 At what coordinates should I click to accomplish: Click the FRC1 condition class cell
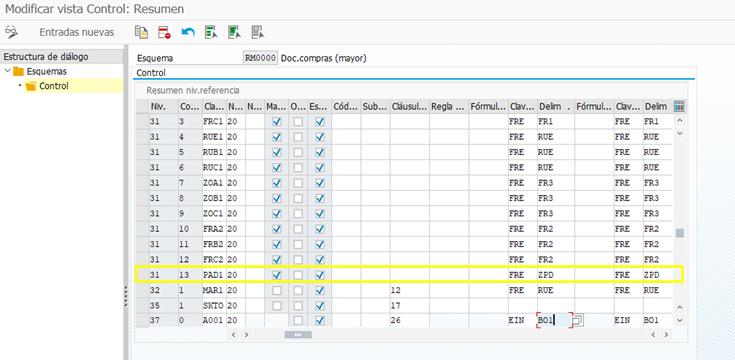214,122
